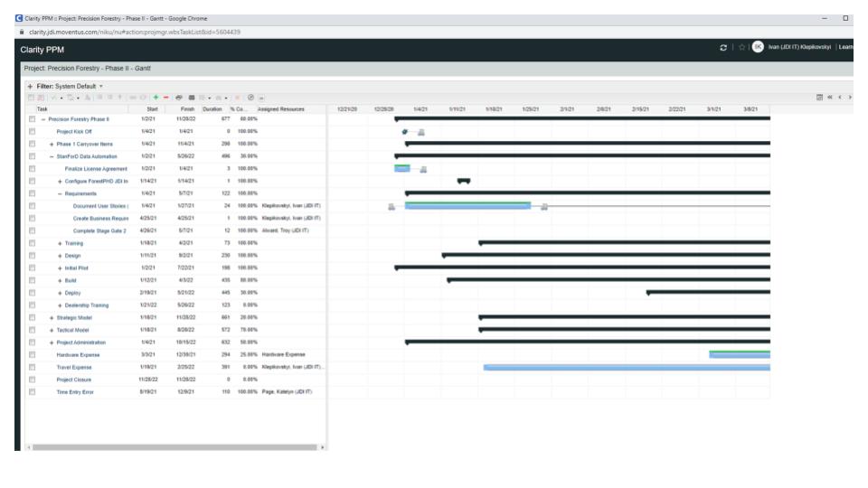The width and height of the screenshot is (868, 488).
Task: Open the Dealership Training task link
Action: pyautogui.click(x=87, y=305)
